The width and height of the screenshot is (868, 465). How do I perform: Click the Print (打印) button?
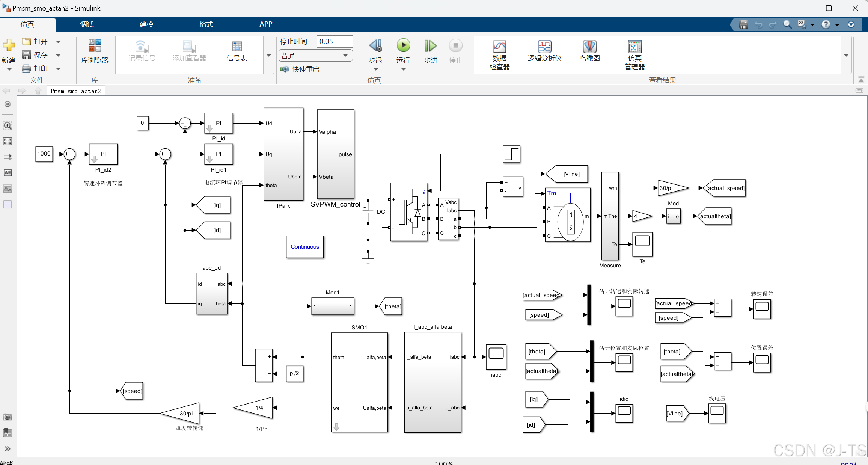35,68
